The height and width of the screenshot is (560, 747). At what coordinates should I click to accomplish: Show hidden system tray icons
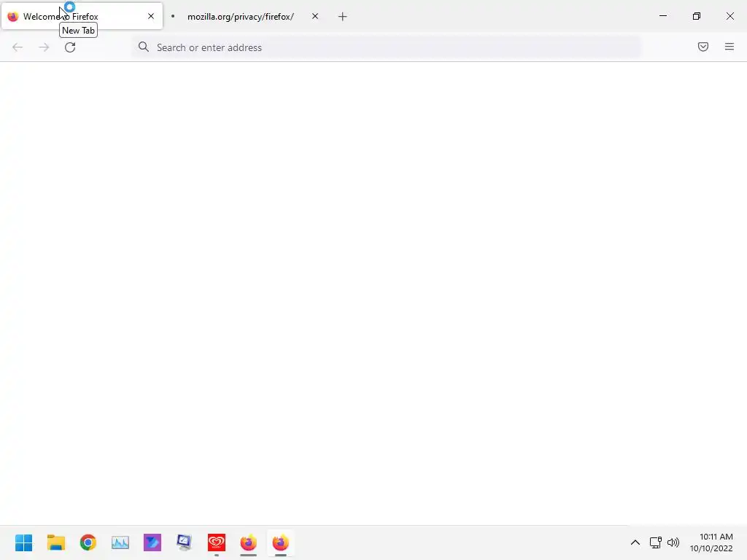[x=635, y=542]
